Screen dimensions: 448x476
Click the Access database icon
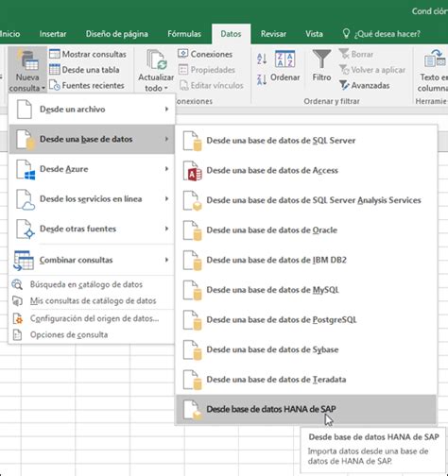tap(193, 171)
